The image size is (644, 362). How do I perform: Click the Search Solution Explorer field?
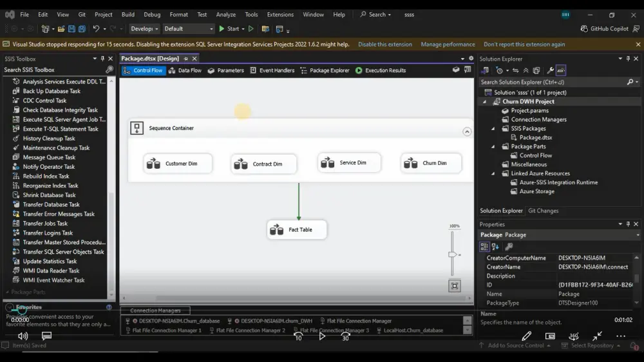553,82
